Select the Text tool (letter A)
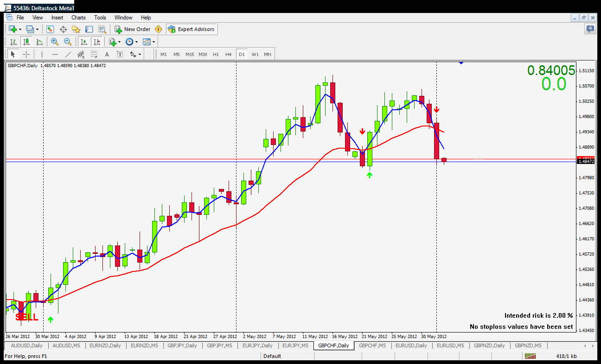Viewport: 601px width, 364px height. [107, 54]
